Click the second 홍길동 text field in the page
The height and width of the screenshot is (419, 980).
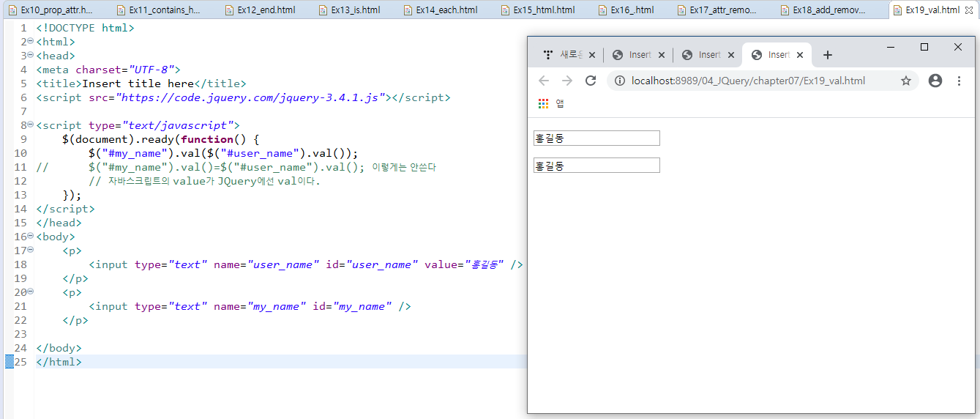[596, 166]
